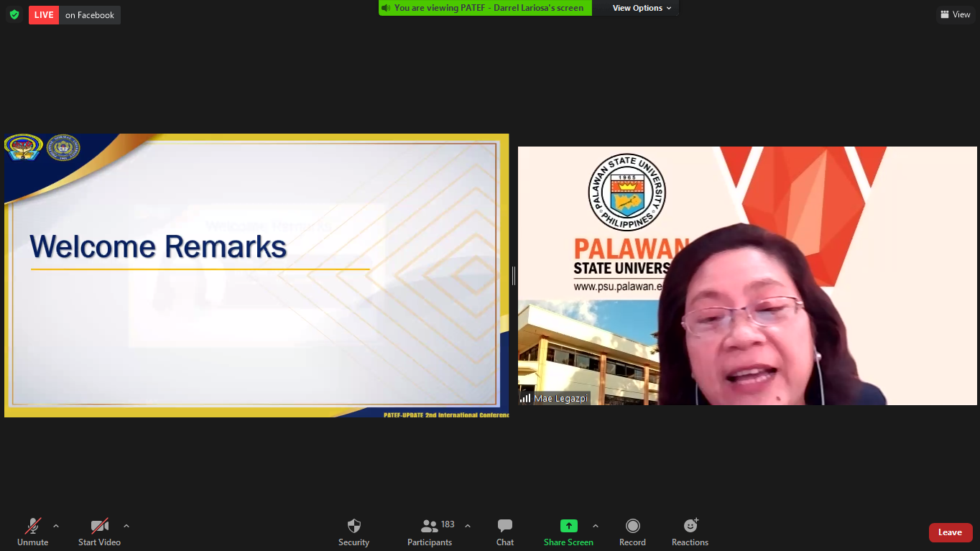Viewport: 980px width, 551px height.
Task: Expand video settings arrow next to Start Video
Action: 126,526
